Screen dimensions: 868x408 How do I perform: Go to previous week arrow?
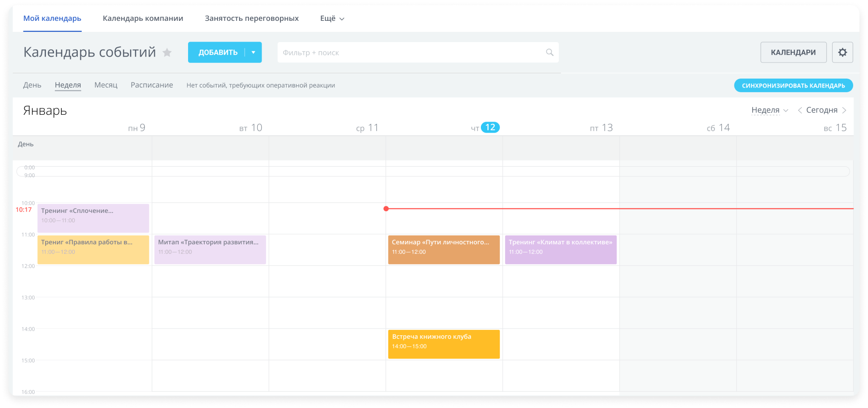800,110
